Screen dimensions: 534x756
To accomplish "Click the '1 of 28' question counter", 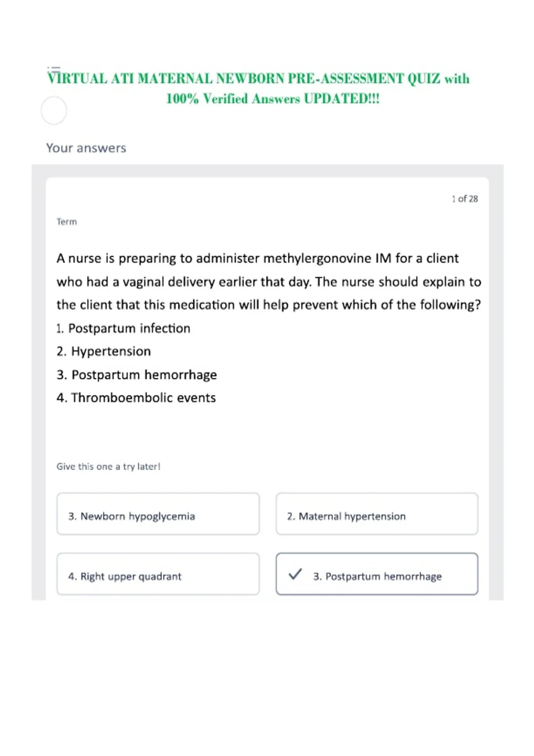I will 465,199.
